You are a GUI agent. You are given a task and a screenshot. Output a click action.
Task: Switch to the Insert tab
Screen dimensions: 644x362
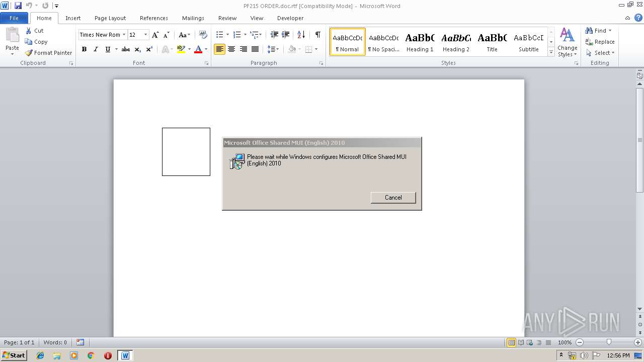click(x=73, y=18)
